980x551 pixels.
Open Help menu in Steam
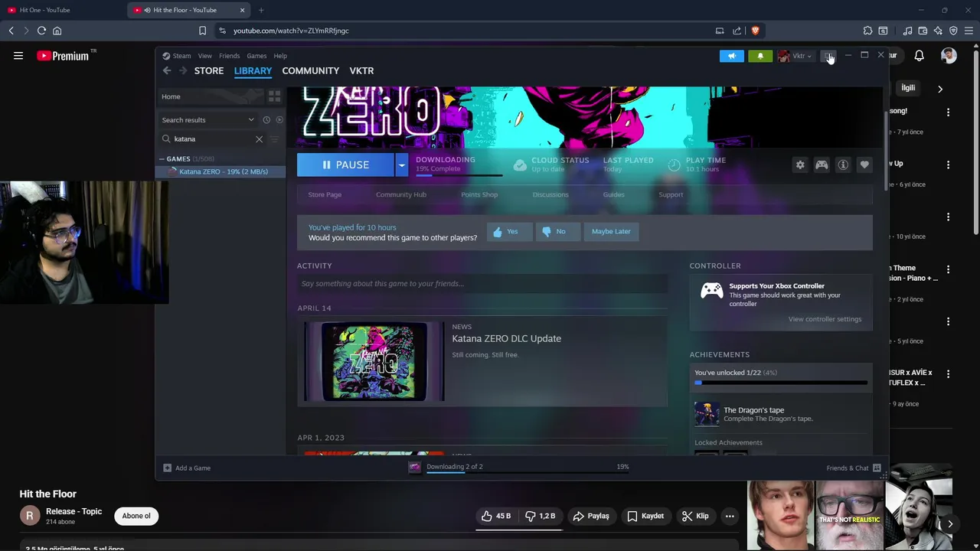tap(280, 56)
